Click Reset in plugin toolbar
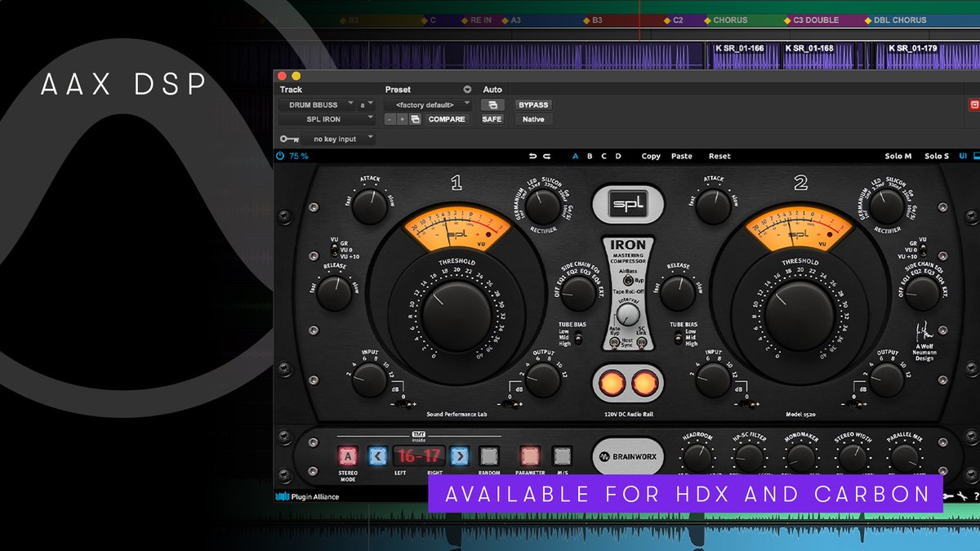The height and width of the screenshot is (551, 980). [719, 156]
